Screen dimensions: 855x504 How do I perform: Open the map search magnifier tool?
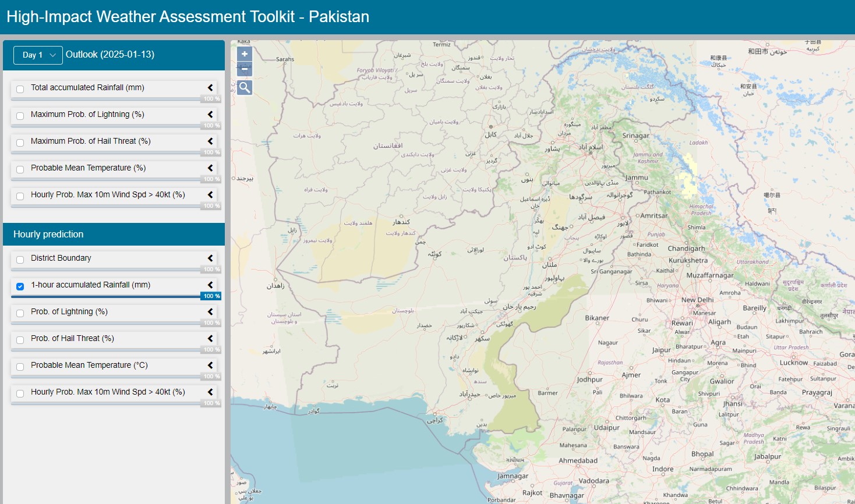tap(245, 88)
